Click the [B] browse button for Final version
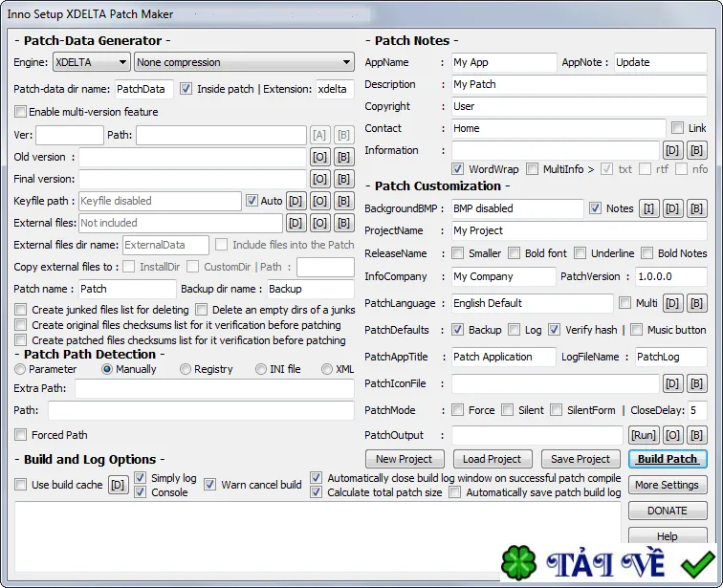 343,179
